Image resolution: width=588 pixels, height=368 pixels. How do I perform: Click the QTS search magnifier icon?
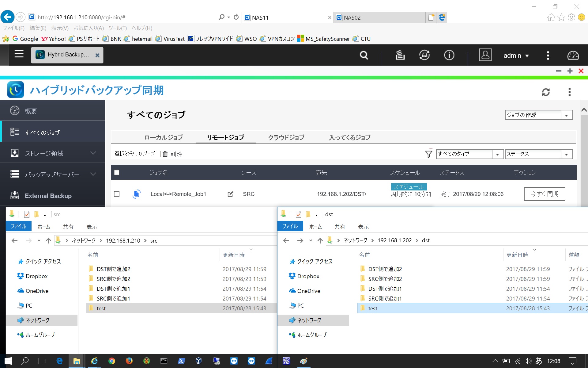pos(364,55)
